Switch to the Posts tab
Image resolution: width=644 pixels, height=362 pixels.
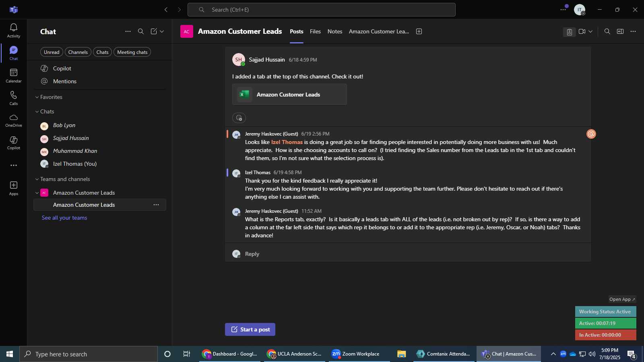click(297, 31)
